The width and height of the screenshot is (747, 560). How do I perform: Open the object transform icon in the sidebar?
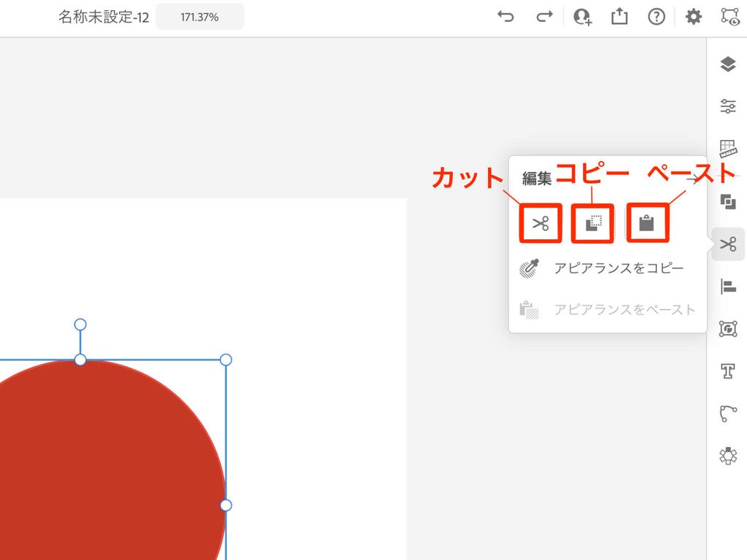pyautogui.click(x=728, y=329)
